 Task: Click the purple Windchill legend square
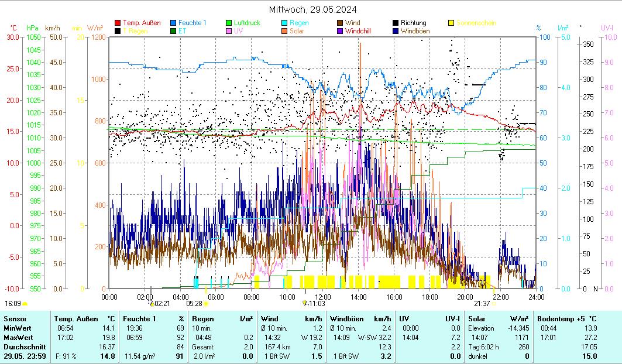(x=341, y=31)
